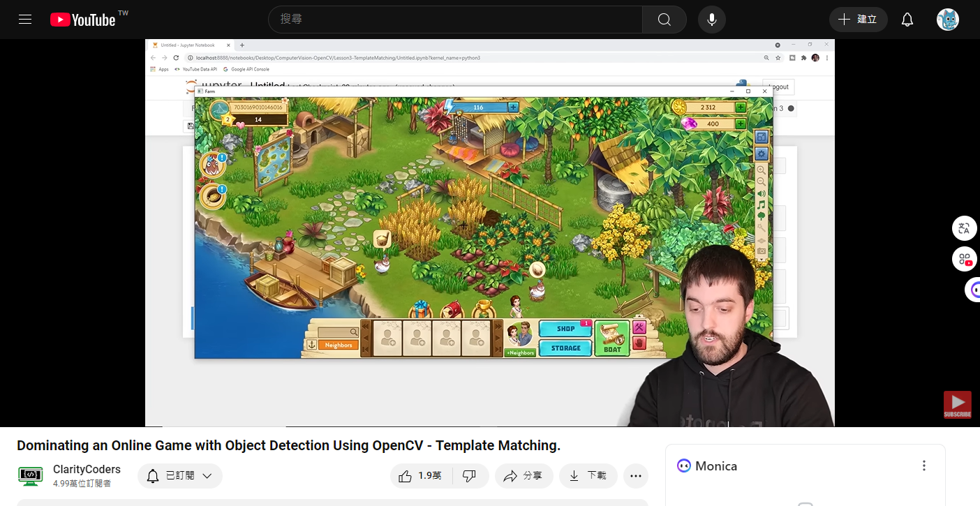This screenshot has height=506, width=980.
Task: Collect the mortar bubble above chicken
Action: [x=382, y=240]
